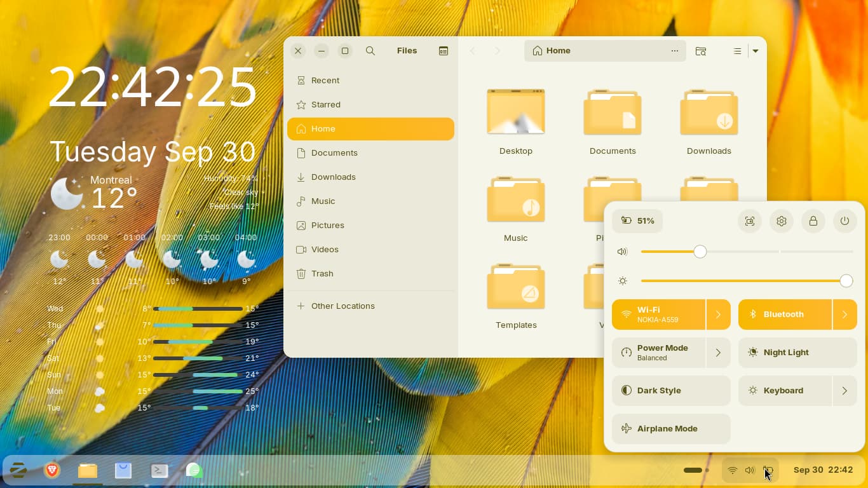The image size is (868, 488).
Task: Open the Power Mode options arrow
Action: [x=719, y=353]
